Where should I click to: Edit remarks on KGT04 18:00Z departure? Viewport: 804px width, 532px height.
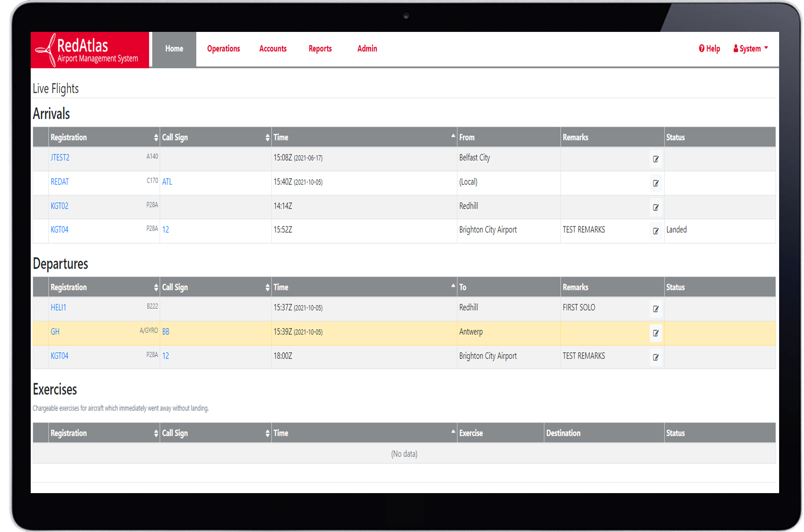coord(655,357)
